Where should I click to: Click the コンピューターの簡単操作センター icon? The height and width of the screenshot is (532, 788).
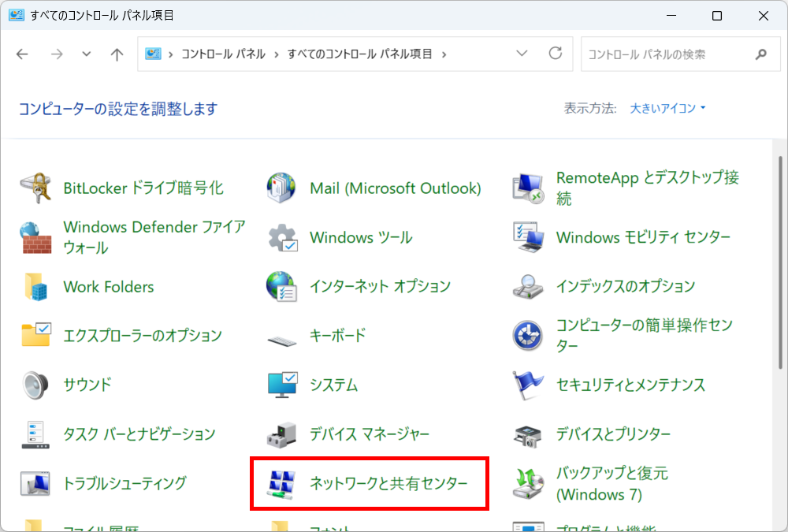(x=527, y=336)
